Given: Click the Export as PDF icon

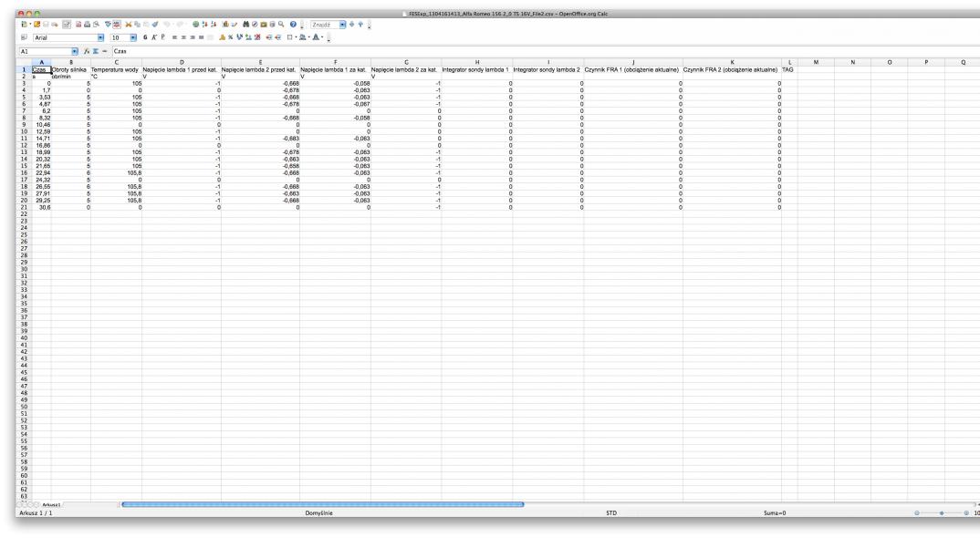Looking at the screenshot, I should [78, 25].
